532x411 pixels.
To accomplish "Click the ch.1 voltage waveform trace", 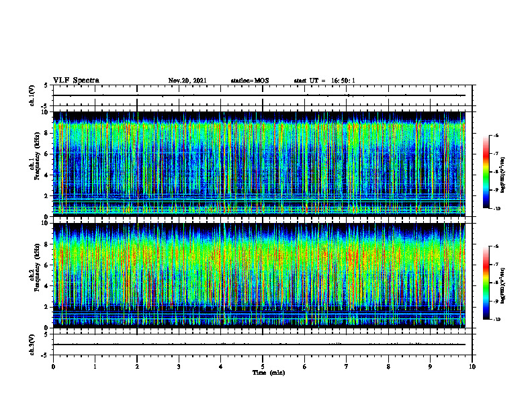I will [259, 95].
